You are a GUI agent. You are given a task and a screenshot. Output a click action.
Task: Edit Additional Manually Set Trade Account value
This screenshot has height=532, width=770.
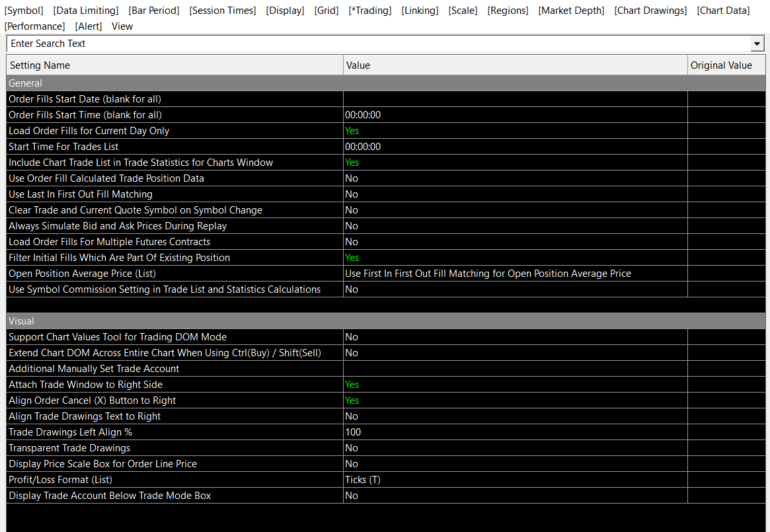[x=515, y=368]
